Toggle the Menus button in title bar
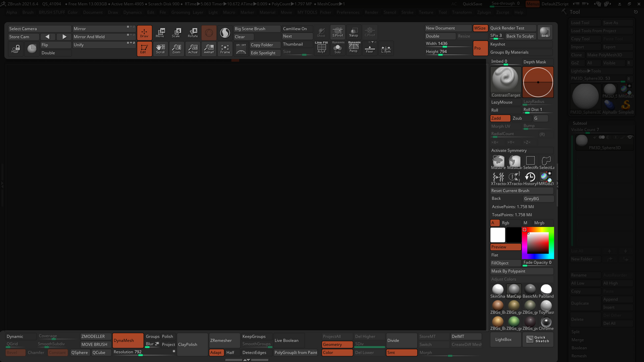Viewport: 644px width, 362px height. (x=532, y=4)
